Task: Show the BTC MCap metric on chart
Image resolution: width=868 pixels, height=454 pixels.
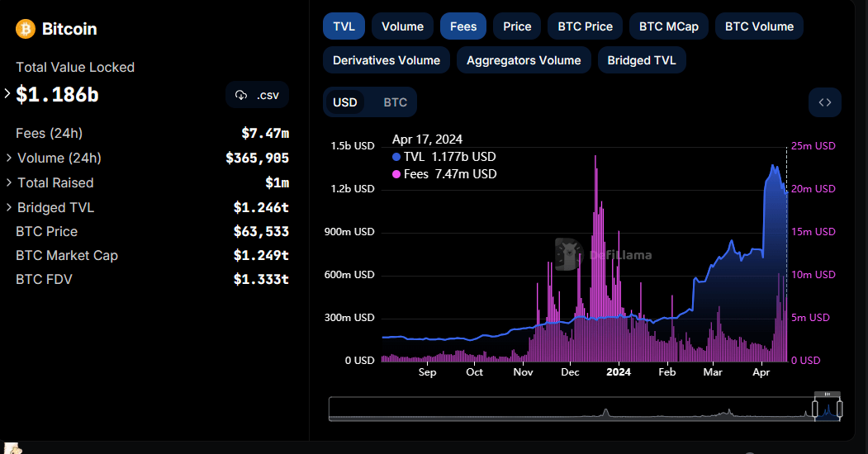Action: (x=668, y=26)
